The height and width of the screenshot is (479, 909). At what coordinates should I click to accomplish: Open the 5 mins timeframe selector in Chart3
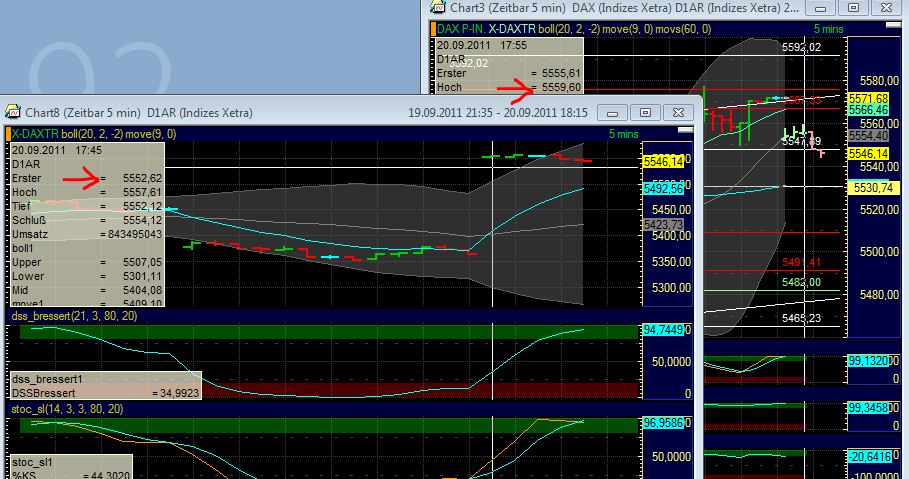point(829,29)
